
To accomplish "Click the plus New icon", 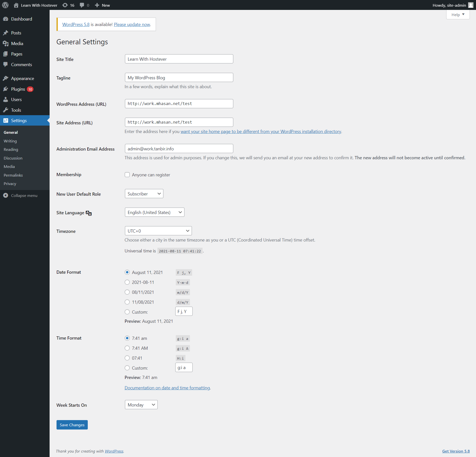I will coord(97,5).
